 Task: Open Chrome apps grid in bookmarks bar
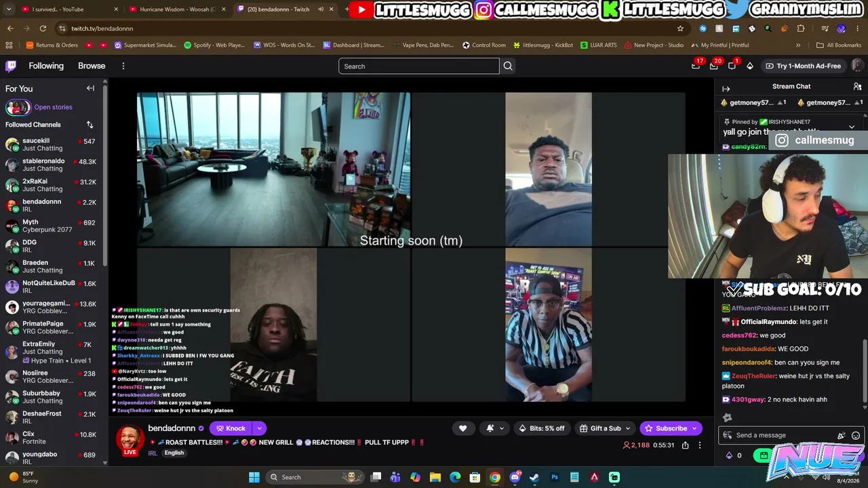pyautogui.click(x=9, y=45)
